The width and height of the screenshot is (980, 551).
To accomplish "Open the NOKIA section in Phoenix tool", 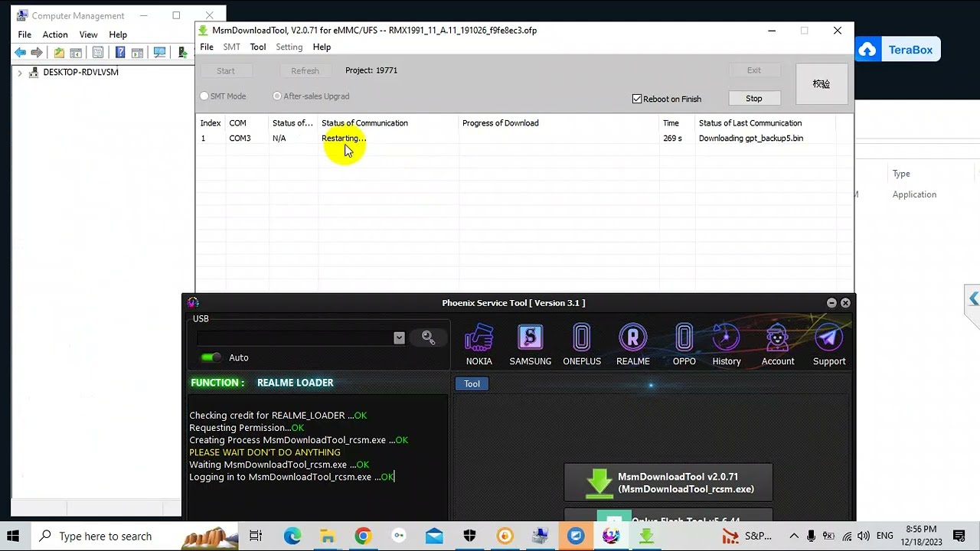I will pos(479,345).
